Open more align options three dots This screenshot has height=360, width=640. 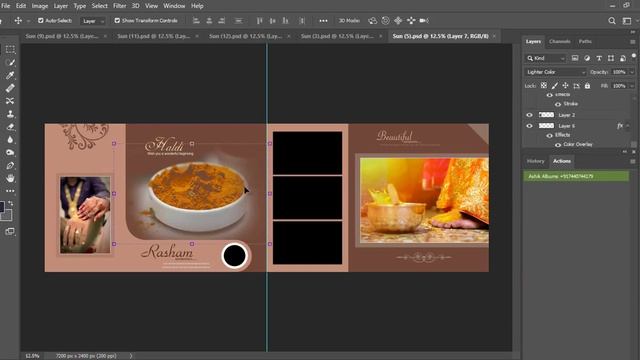tap(323, 20)
